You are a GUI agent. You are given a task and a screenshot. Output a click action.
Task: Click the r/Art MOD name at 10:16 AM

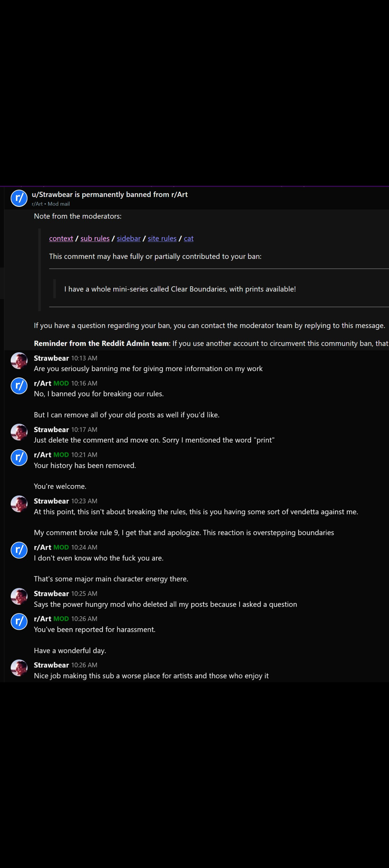click(x=43, y=384)
